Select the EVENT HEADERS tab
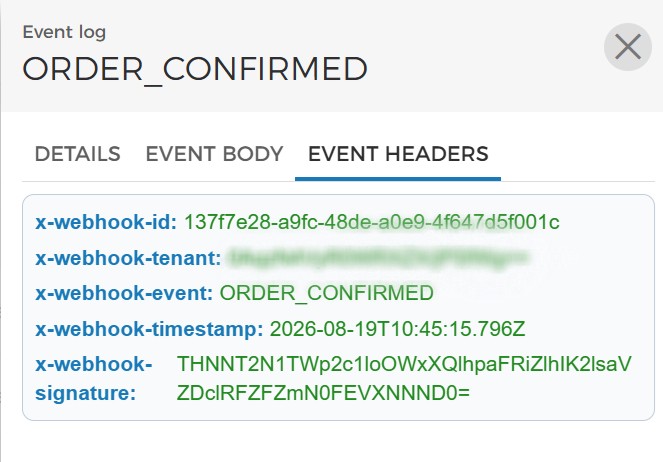 [x=398, y=154]
